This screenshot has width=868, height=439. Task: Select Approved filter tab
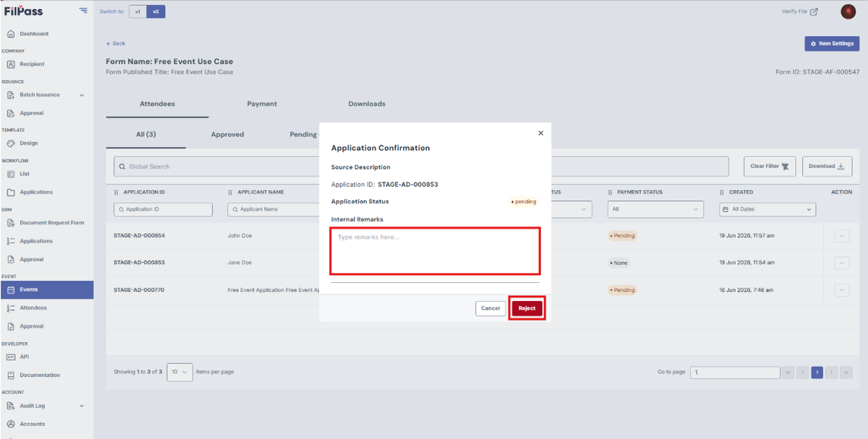pyautogui.click(x=227, y=135)
